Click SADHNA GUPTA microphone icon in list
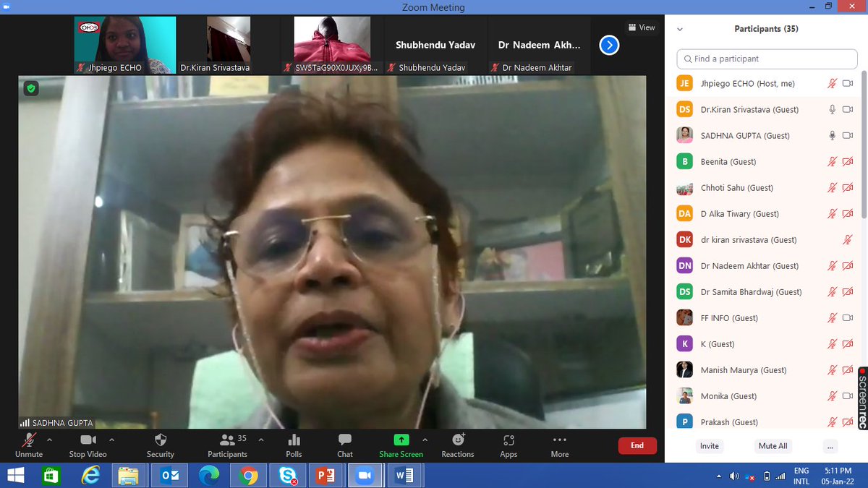 (x=833, y=136)
